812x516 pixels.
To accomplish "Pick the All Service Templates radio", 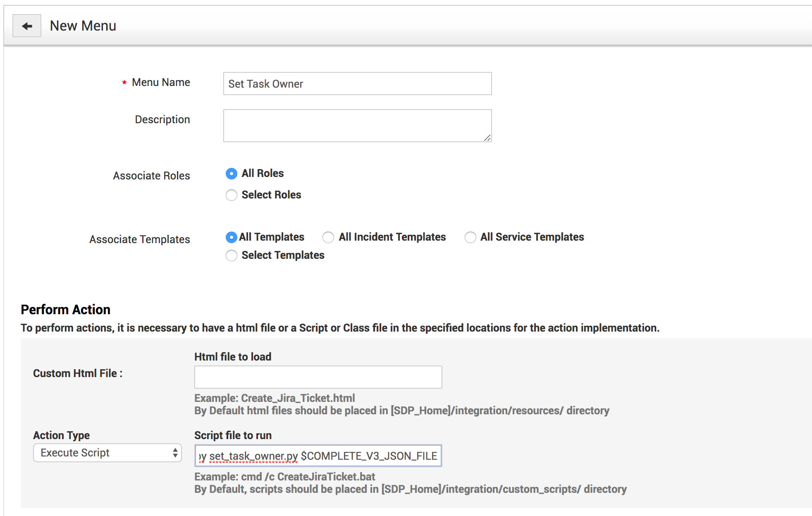I will [x=470, y=237].
